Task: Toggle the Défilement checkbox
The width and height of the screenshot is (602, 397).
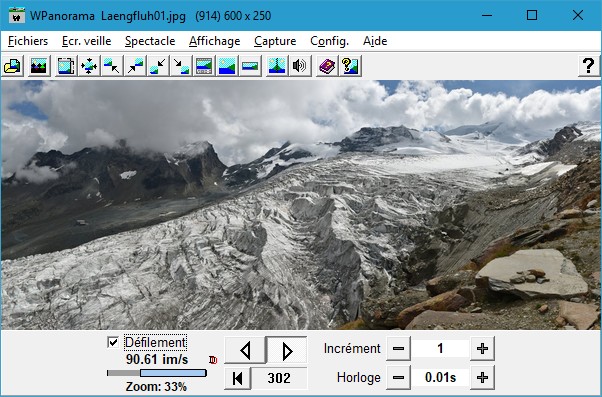Action: (x=113, y=342)
